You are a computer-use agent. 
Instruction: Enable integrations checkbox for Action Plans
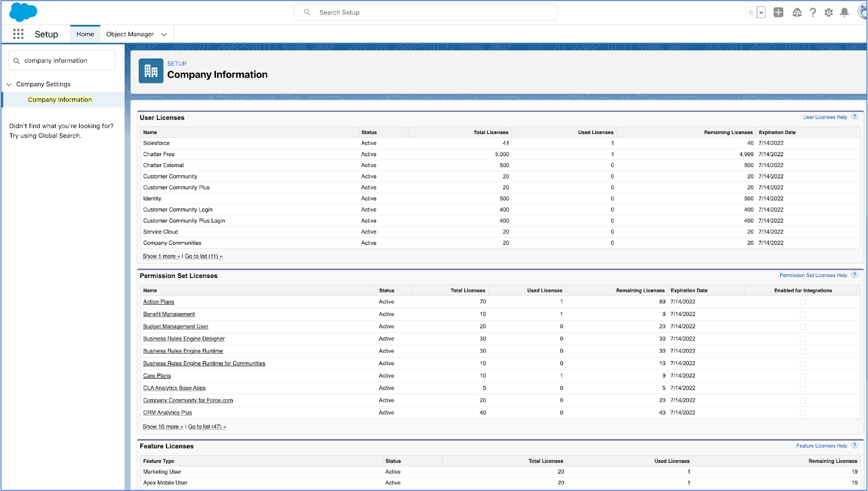(x=802, y=302)
